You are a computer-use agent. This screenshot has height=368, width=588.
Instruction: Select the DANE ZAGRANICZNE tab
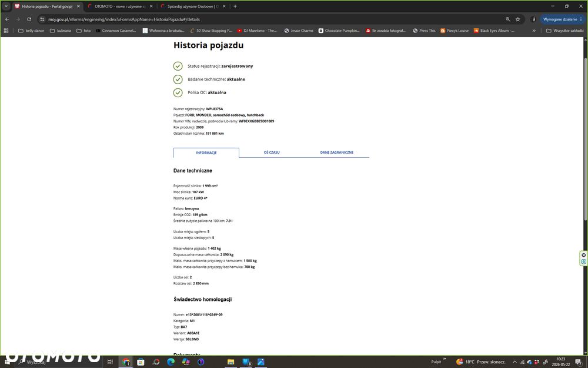tap(336, 152)
